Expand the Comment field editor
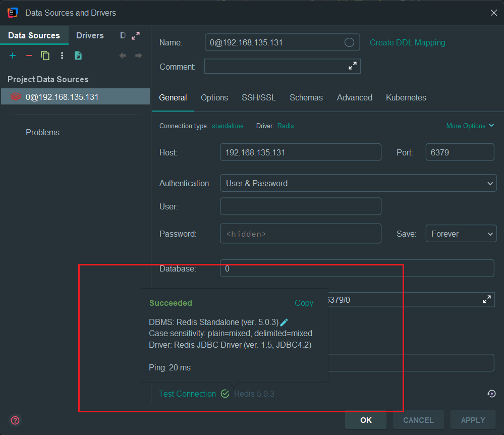This screenshot has height=435, width=504. [x=353, y=66]
